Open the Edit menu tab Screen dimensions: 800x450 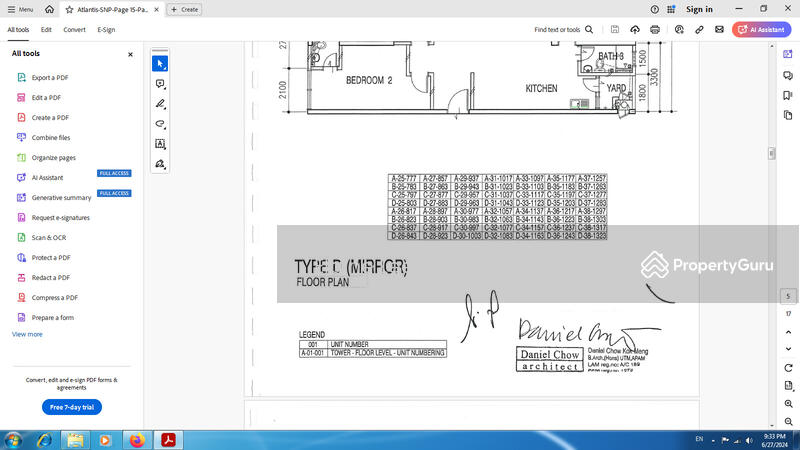(46, 30)
